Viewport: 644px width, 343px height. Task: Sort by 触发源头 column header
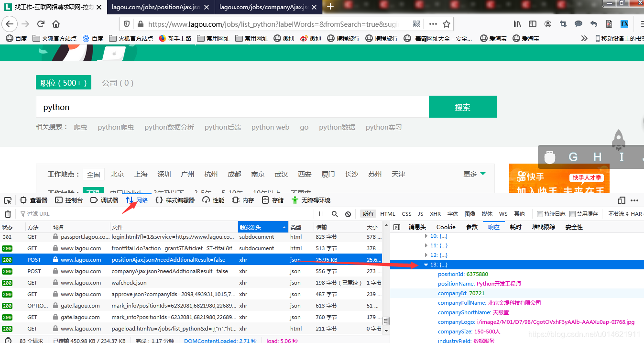click(x=263, y=227)
